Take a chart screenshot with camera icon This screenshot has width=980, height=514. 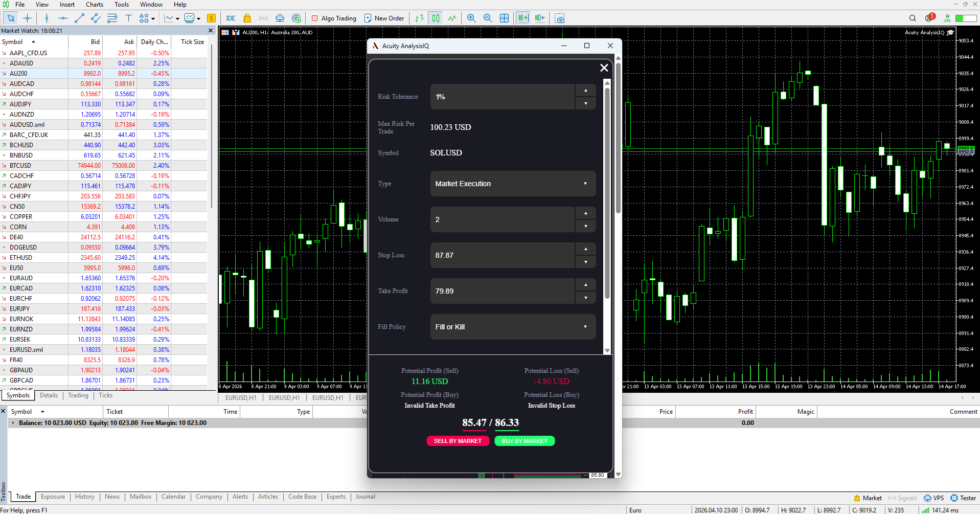[x=560, y=18]
